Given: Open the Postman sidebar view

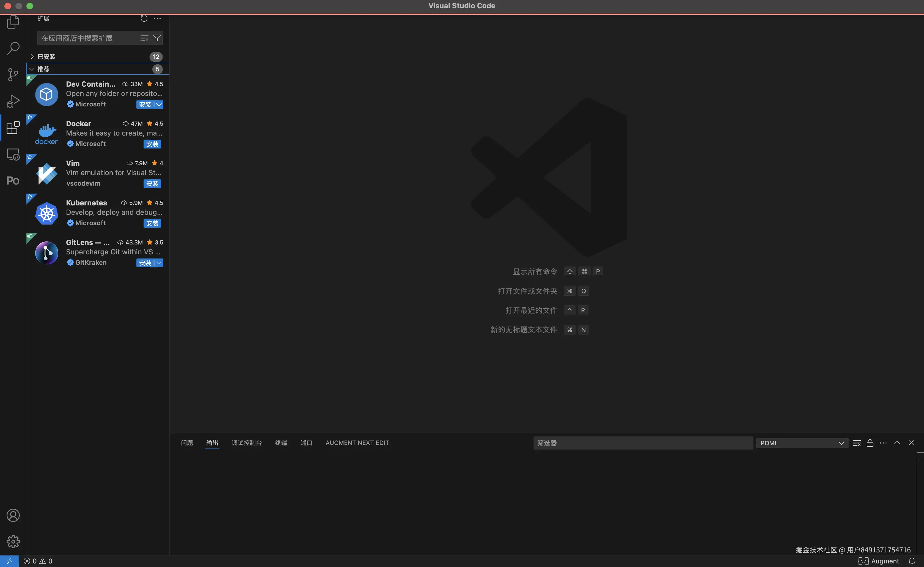Looking at the screenshot, I should [x=13, y=180].
